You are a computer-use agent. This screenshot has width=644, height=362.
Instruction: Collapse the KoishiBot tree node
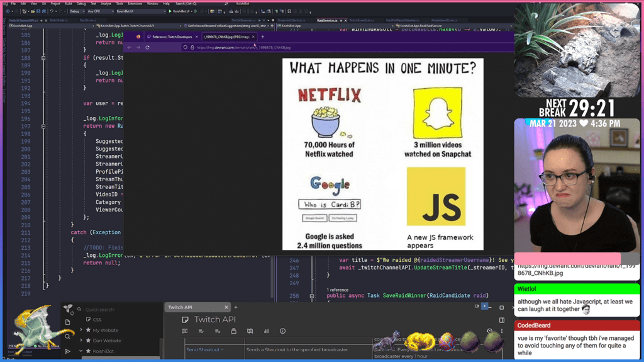pyautogui.click(x=81, y=351)
